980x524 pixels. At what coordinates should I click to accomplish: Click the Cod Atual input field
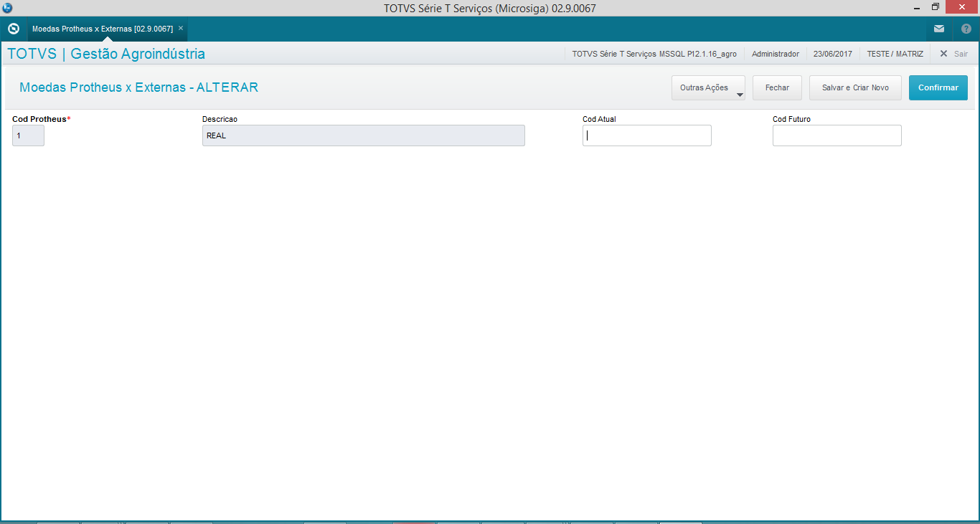[x=647, y=135]
